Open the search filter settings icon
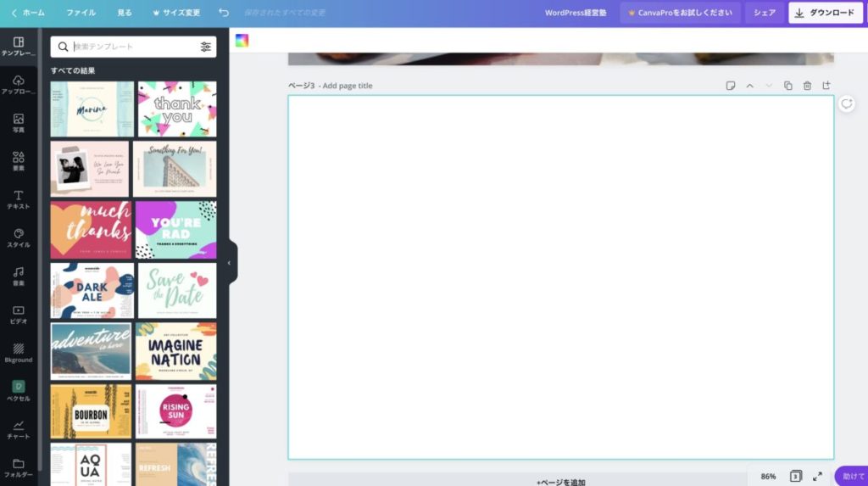868x486 pixels. [x=206, y=47]
